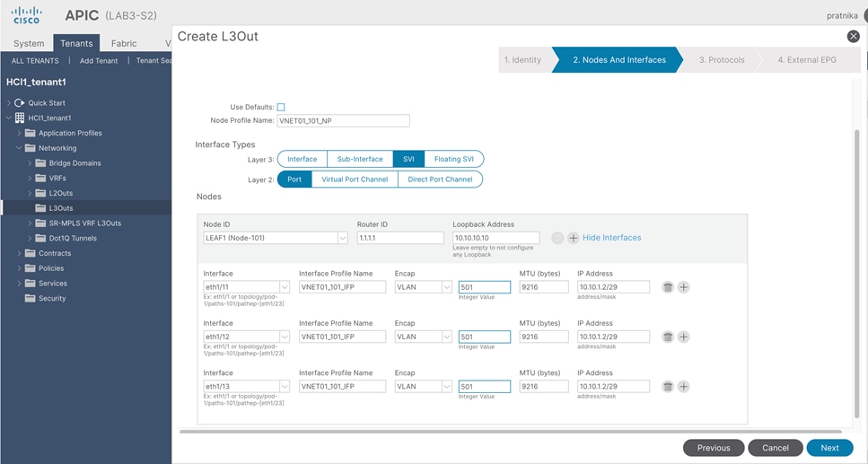Collapse the Networking tree node
The height and width of the screenshot is (464, 868).
click(x=19, y=148)
